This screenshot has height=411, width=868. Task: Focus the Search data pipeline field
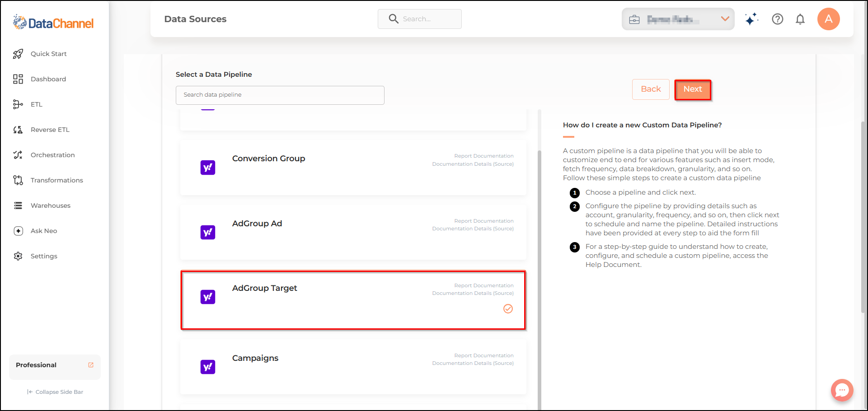280,95
